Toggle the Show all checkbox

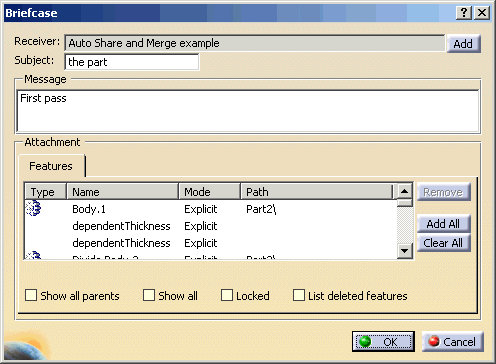point(149,295)
